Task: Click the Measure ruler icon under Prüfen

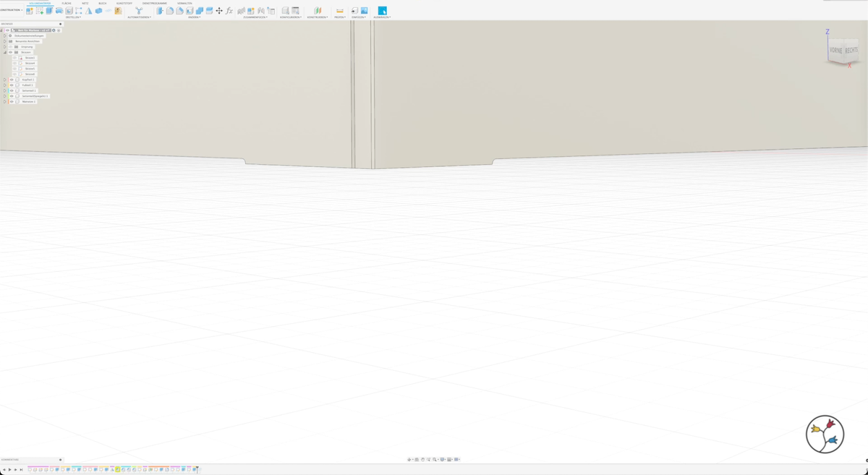Action: [340, 11]
